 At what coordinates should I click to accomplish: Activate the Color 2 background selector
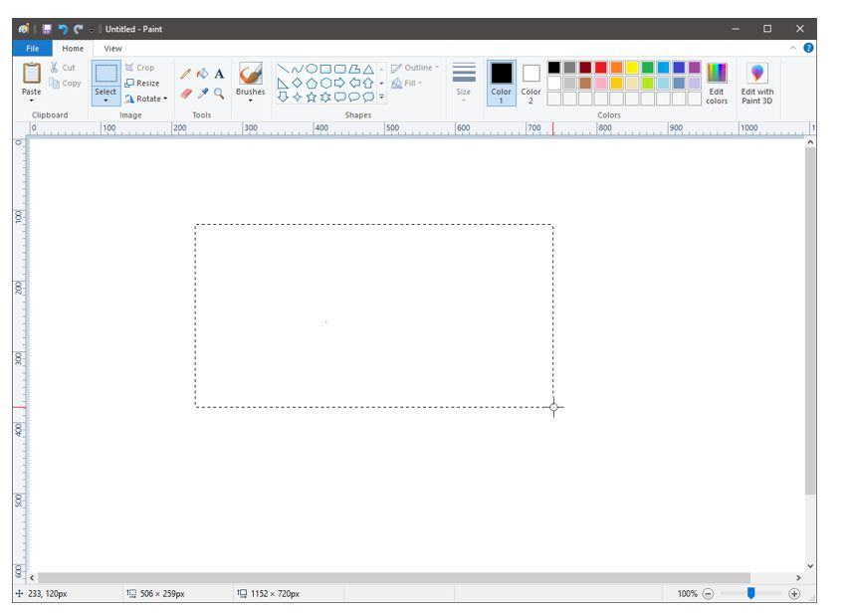click(x=530, y=82)
